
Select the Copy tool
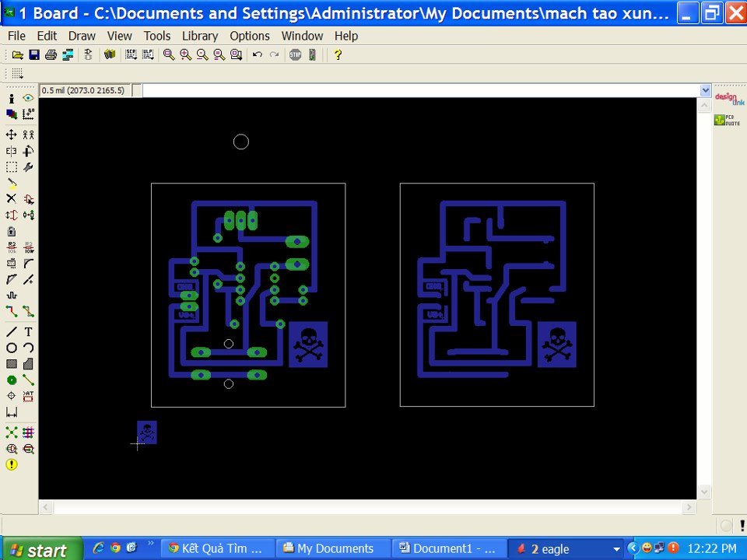point(28,135)
